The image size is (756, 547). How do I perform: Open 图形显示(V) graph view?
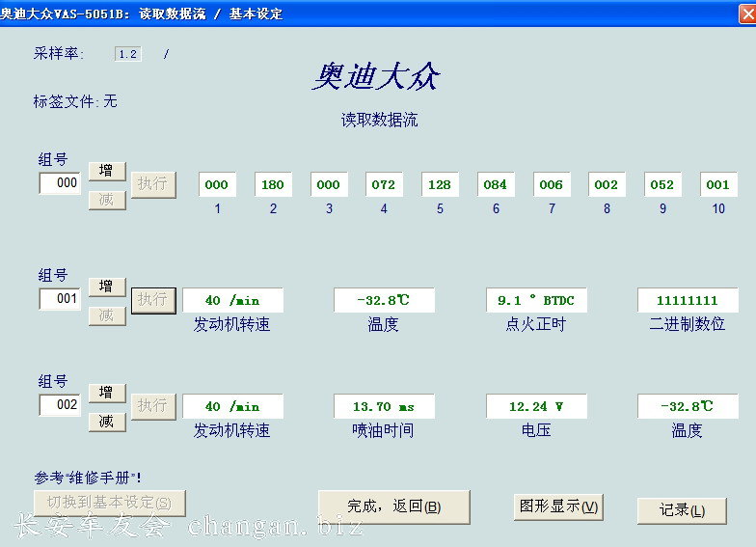click(558, 507)
